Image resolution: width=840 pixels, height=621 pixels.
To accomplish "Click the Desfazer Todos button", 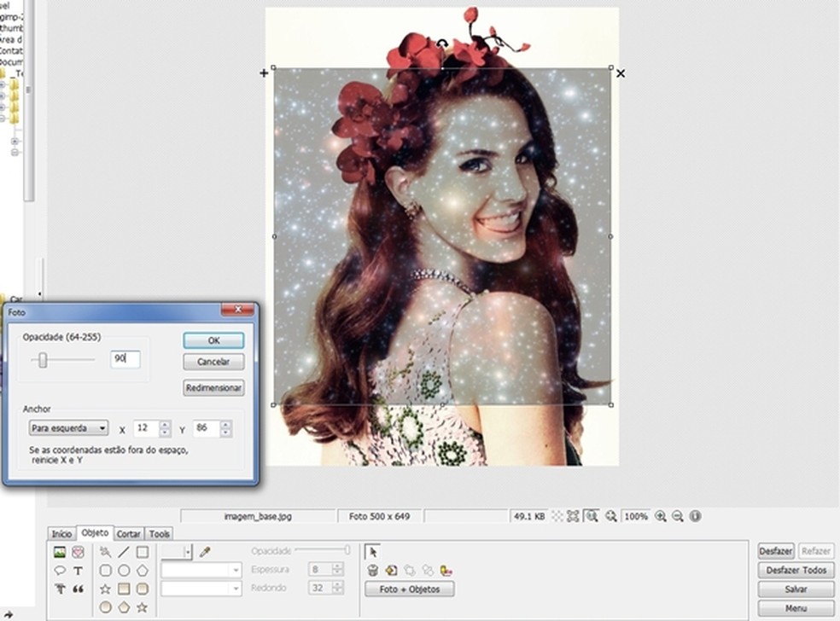I will click(796, 570).
